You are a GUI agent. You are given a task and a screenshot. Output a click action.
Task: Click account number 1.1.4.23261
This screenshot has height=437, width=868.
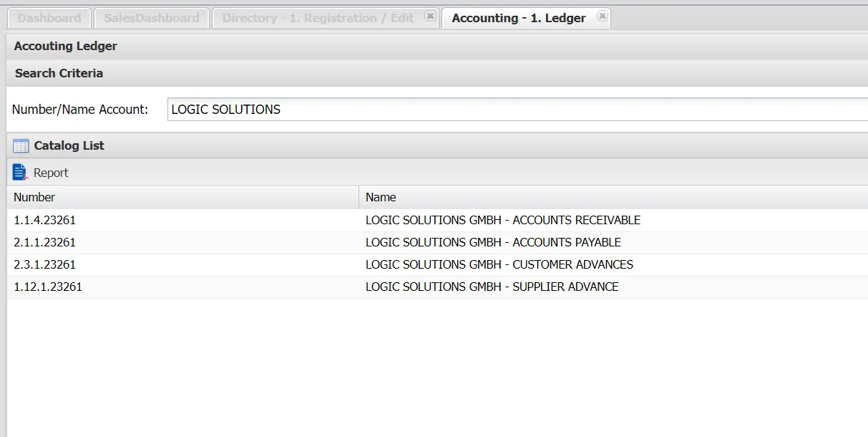(44, 220)
